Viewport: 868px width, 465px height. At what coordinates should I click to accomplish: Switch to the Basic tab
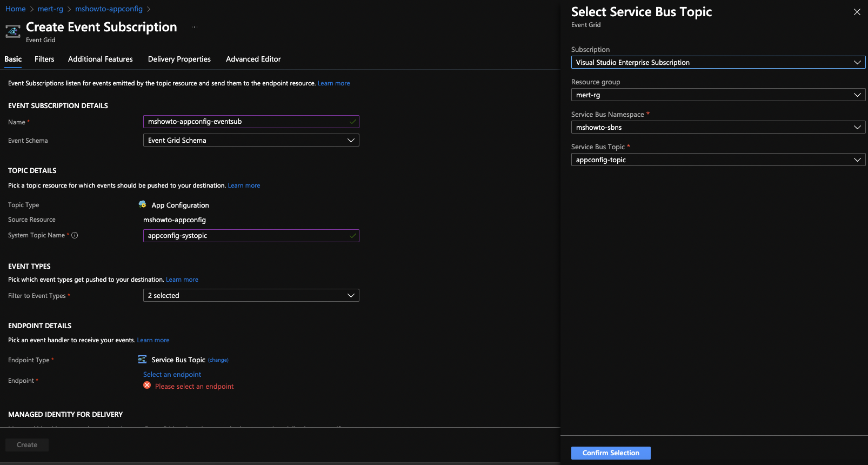point(13,59)
